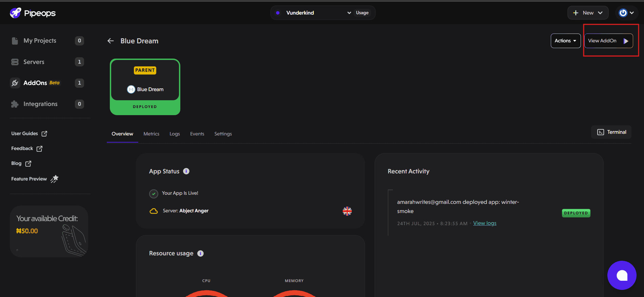Open the New dropdown menu

coord(588,13)
